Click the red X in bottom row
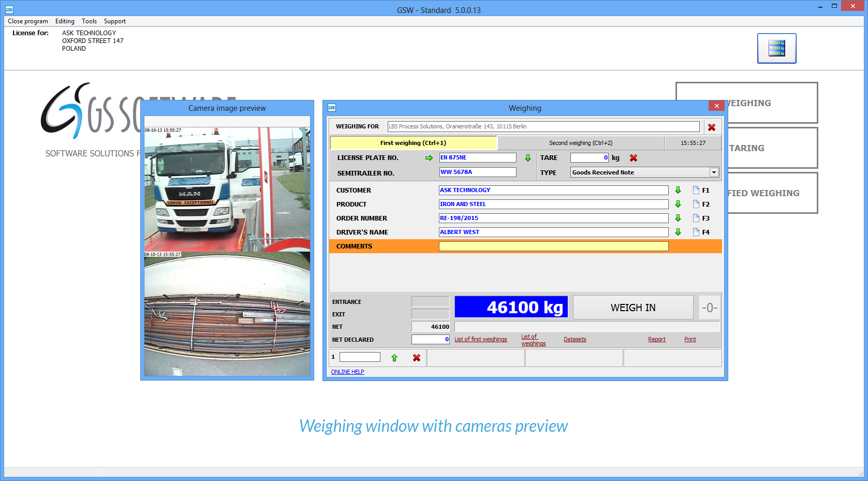Viewport: 868px width, 481px height. [416, 358]
